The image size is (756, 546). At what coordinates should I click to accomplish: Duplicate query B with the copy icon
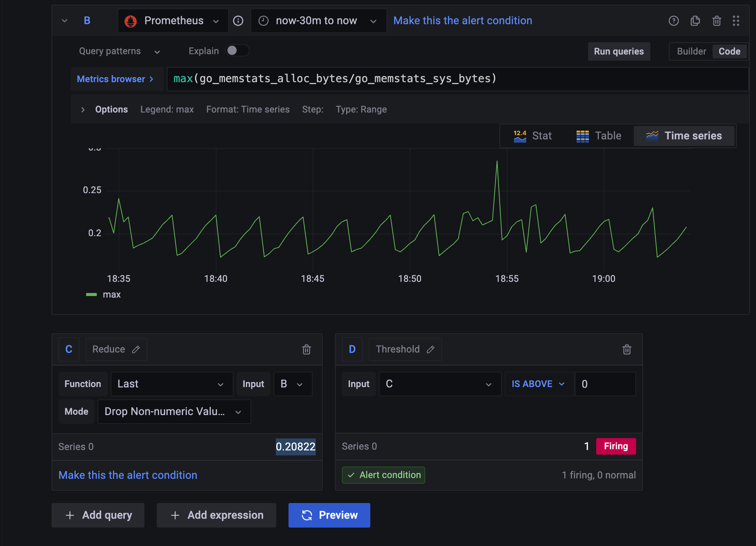coord(695,21)
